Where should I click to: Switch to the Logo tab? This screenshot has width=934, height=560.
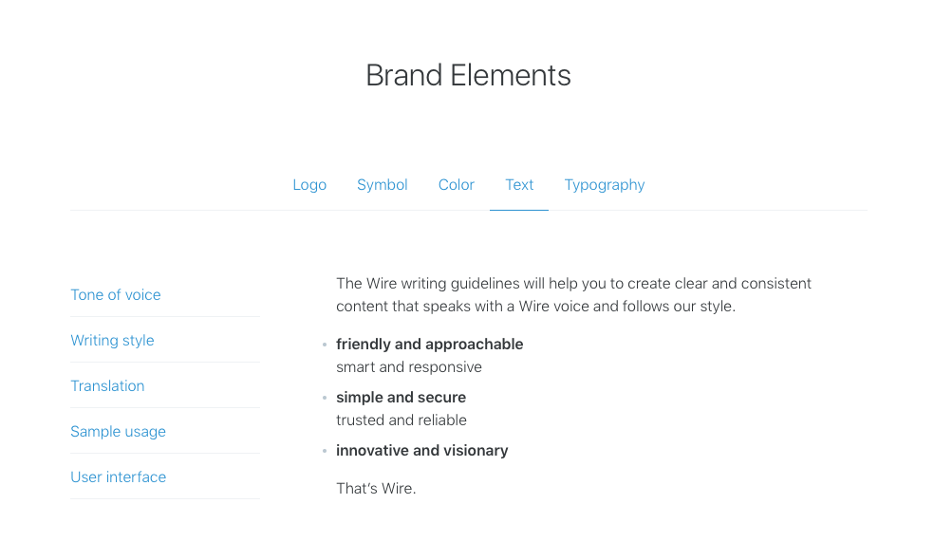(x=309, y=184)
